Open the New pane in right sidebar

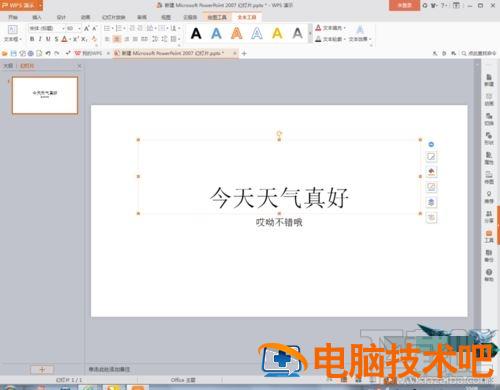[489, 80]
